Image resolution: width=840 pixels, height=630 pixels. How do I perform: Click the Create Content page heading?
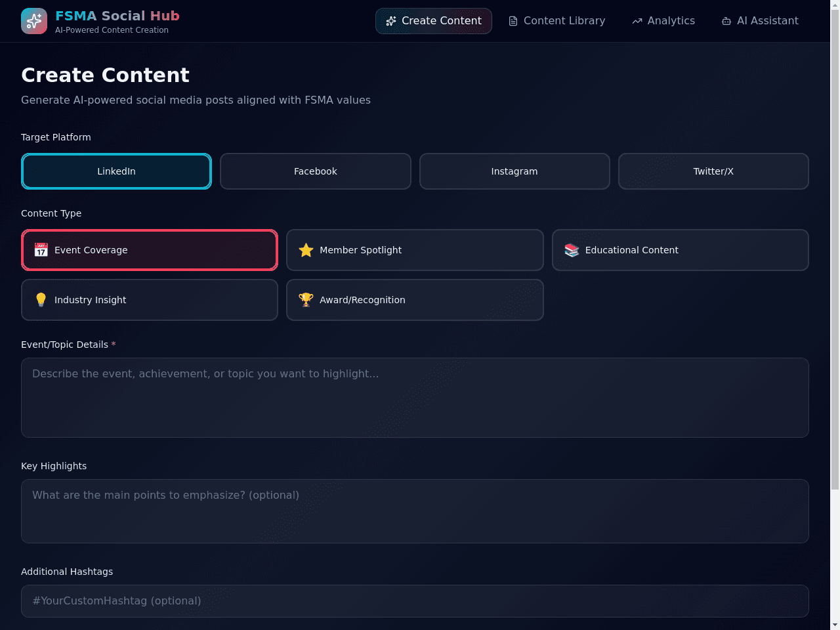click(105, 75)
